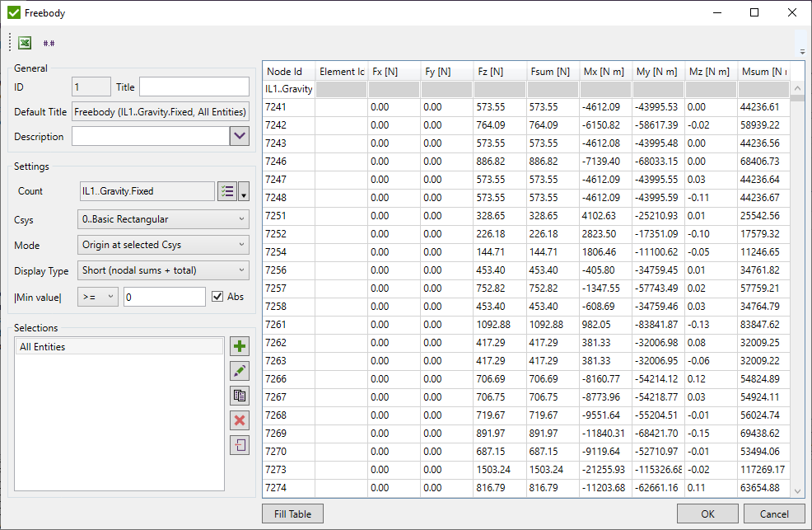
Task: Click the bottom selection-list icon under the red X
Action: [x=240, y=445]
